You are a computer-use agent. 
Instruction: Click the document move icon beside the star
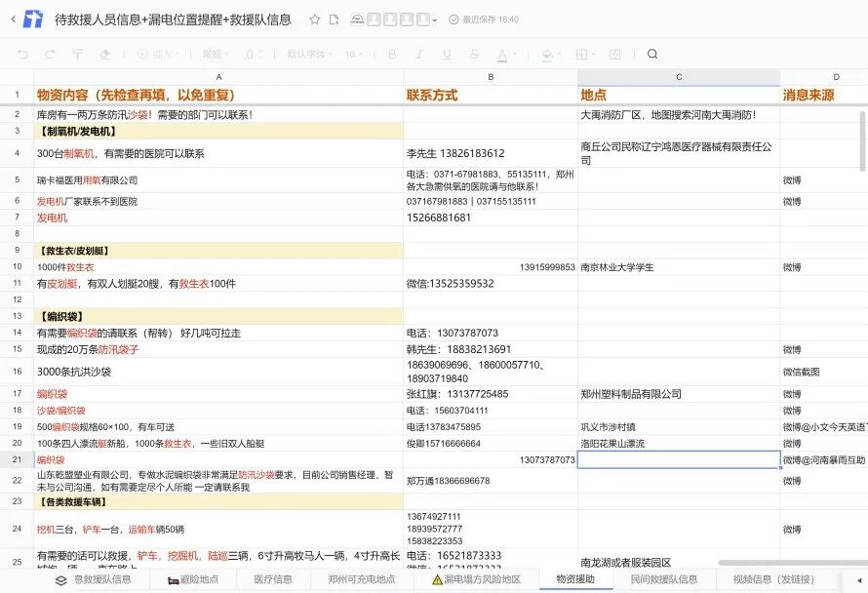point(334,20)
